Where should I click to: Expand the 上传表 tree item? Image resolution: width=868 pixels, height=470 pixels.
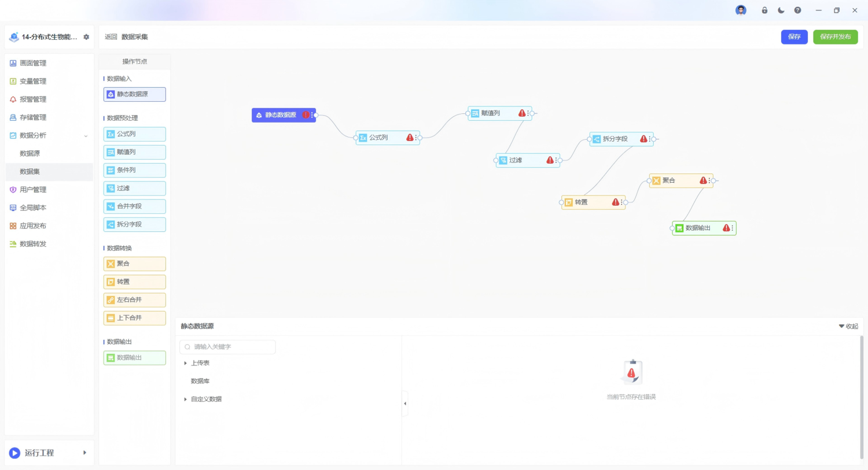(x=185, y=363)
